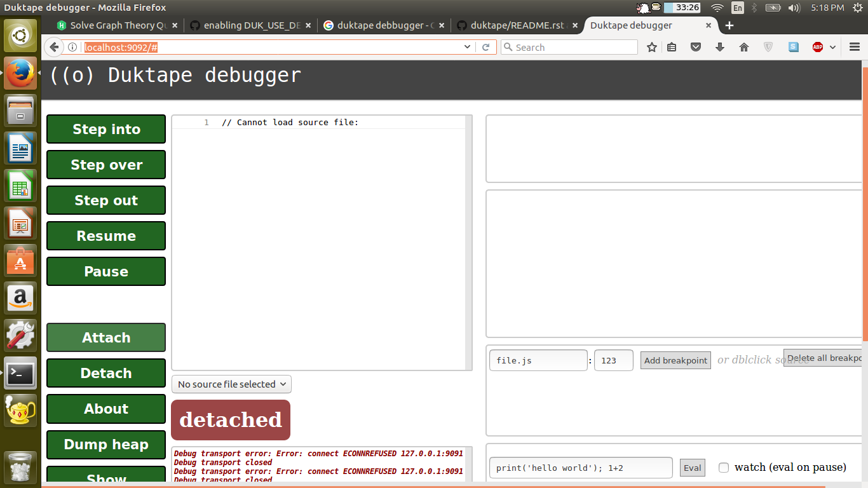868x488 pixels.
Task: Open the Adblock Plus dropdown chevron
Action: 833,47
